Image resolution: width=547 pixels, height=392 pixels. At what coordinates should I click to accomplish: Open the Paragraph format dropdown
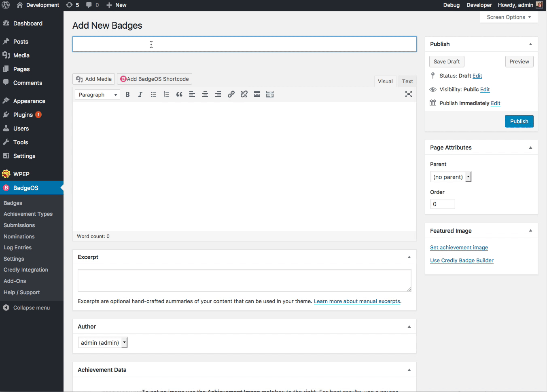pyautogui.click(x=98, y=95)
